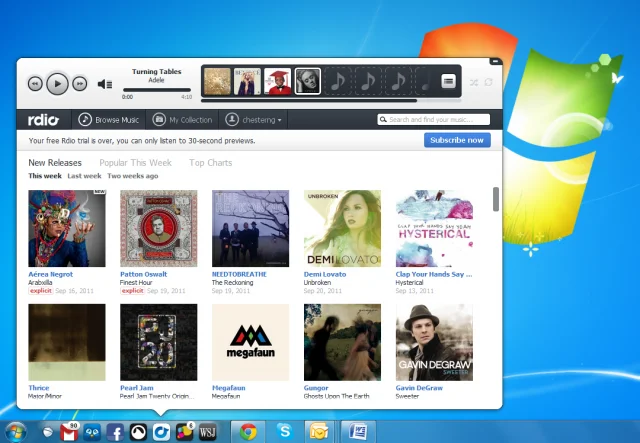The width and height of the screenshot is (640, 443).
Task: Open the Hysterical album cover
Action: pyautogui.click(x=434, y=228)
